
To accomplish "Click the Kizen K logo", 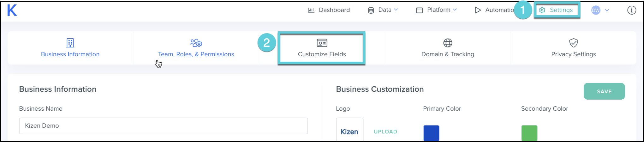I will coord(12,10).
